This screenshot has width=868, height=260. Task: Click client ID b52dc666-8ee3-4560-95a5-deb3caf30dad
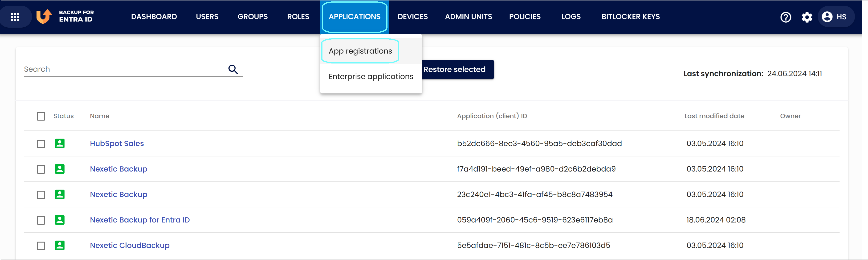point(539,143)
